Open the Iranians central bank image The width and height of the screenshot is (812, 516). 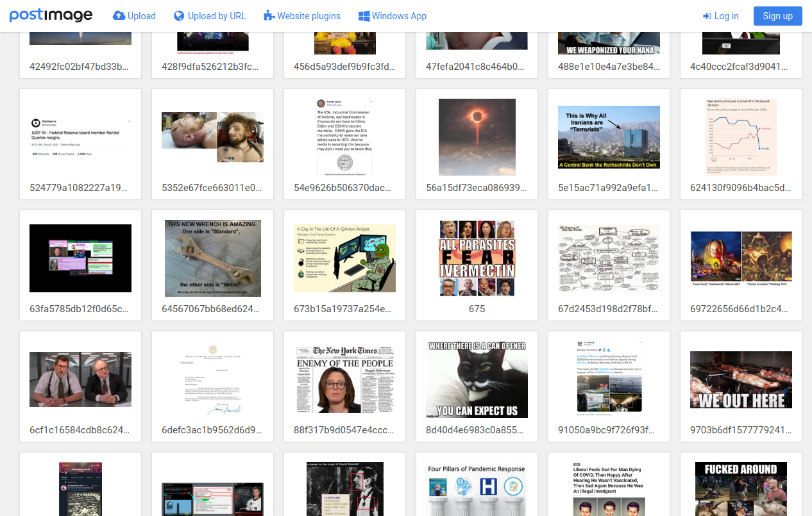pyautogui.click(x=609, y=137)
